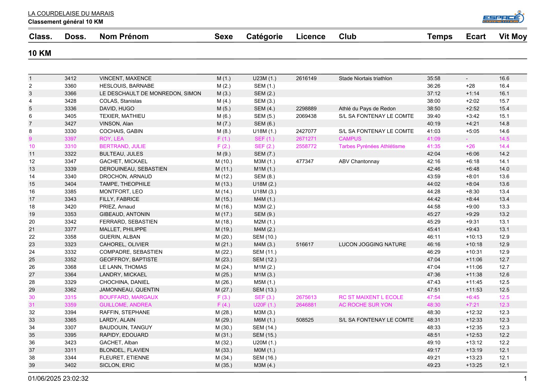The image size is (555, 392).
Task: Click the Sexe column header
Action: (224, 37)
